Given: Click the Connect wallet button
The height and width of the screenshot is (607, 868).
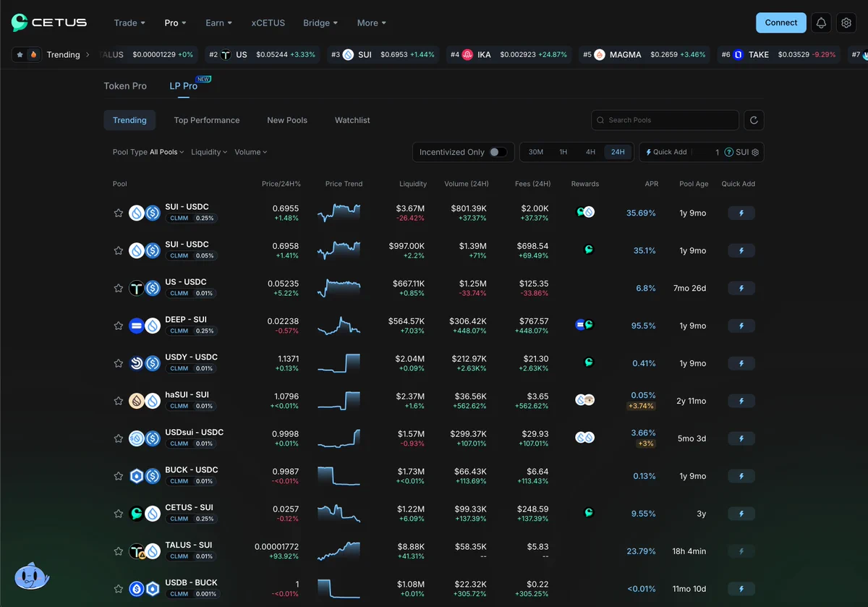Looking at the screenshot, I should (781, 22).
